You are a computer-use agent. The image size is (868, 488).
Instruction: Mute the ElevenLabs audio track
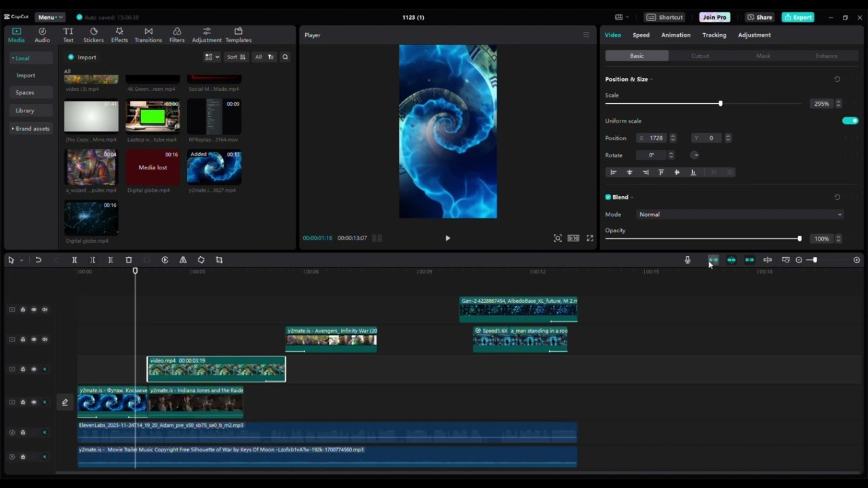(45, 432)
